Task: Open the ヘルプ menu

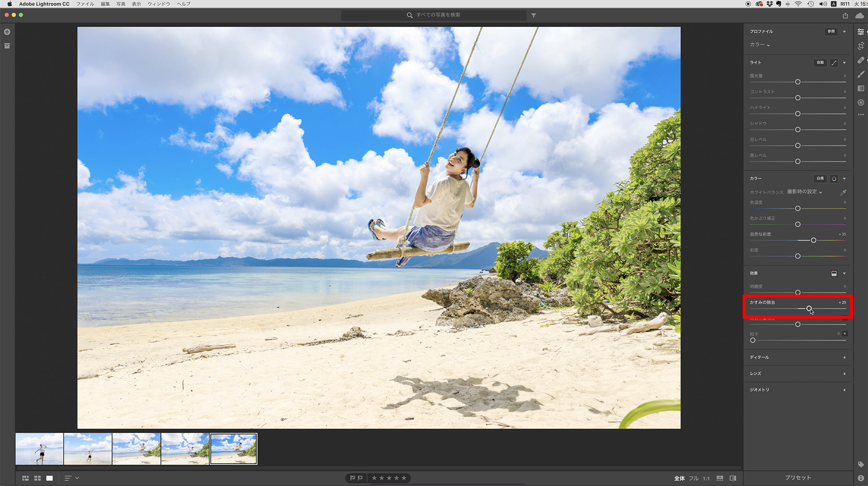Action: tap(184, 4)
